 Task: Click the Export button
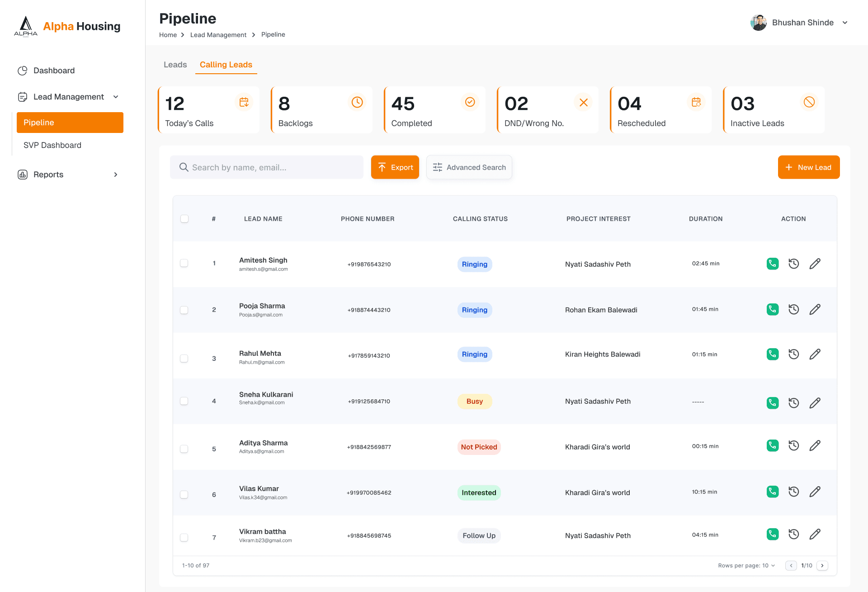coord(395,167)
